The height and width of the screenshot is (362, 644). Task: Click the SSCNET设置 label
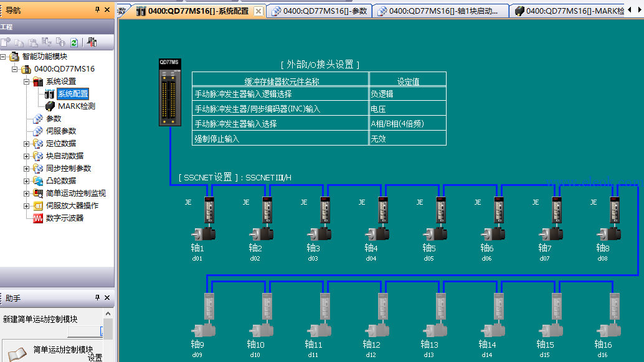pos(208,177)
